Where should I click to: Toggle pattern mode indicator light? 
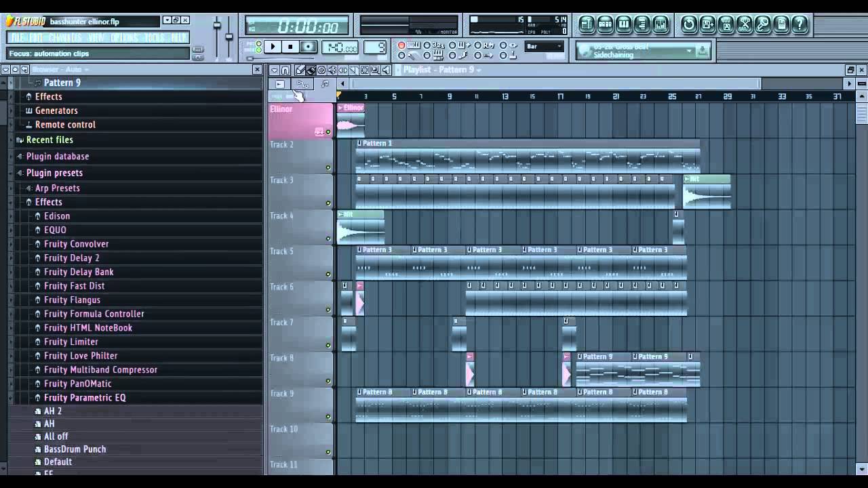[258, 43]
